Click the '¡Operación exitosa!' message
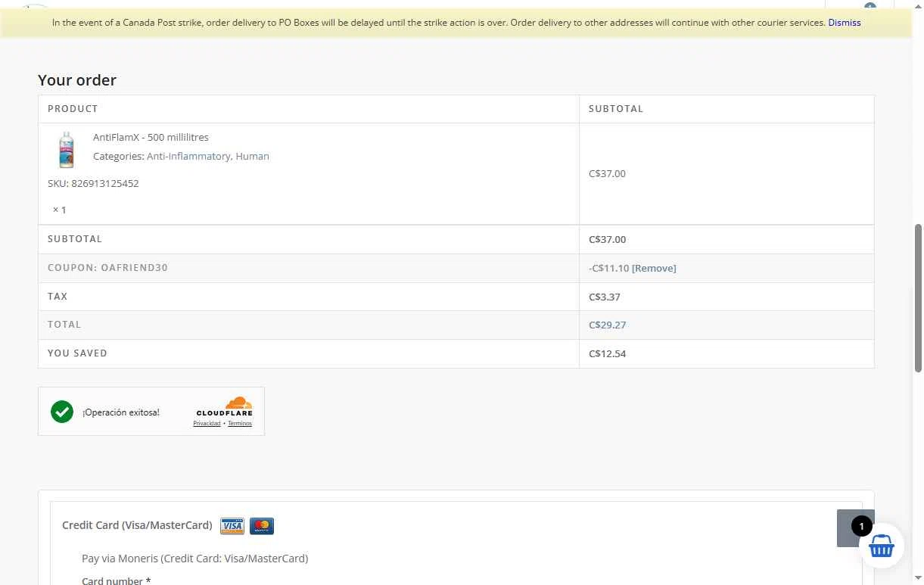Screen dimensions: 924x585 121,412
